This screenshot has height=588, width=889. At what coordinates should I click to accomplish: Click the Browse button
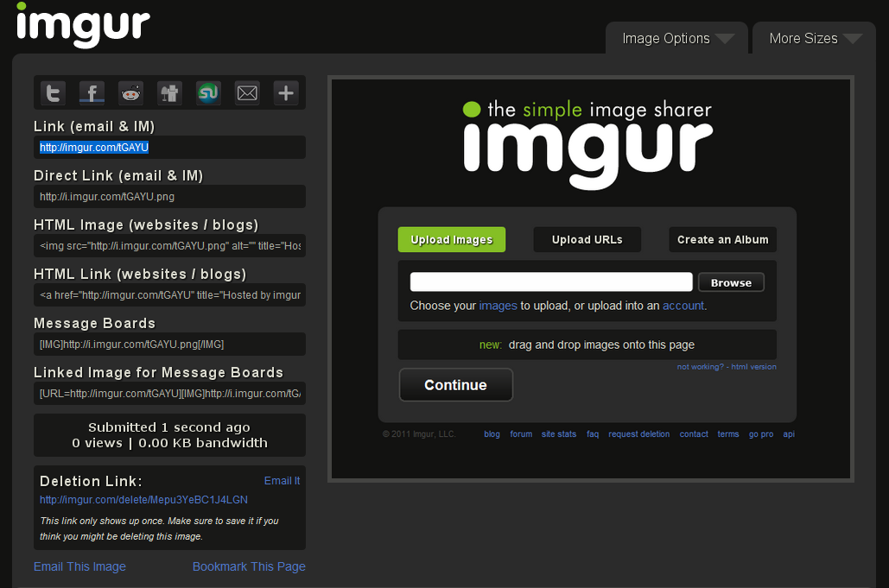[x=731, y=281]
